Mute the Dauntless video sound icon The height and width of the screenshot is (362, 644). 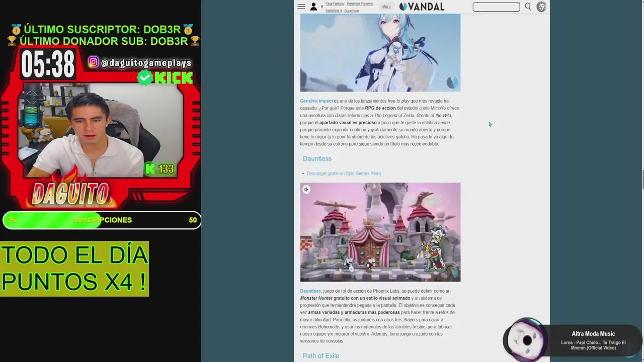[x=306, y=190]
